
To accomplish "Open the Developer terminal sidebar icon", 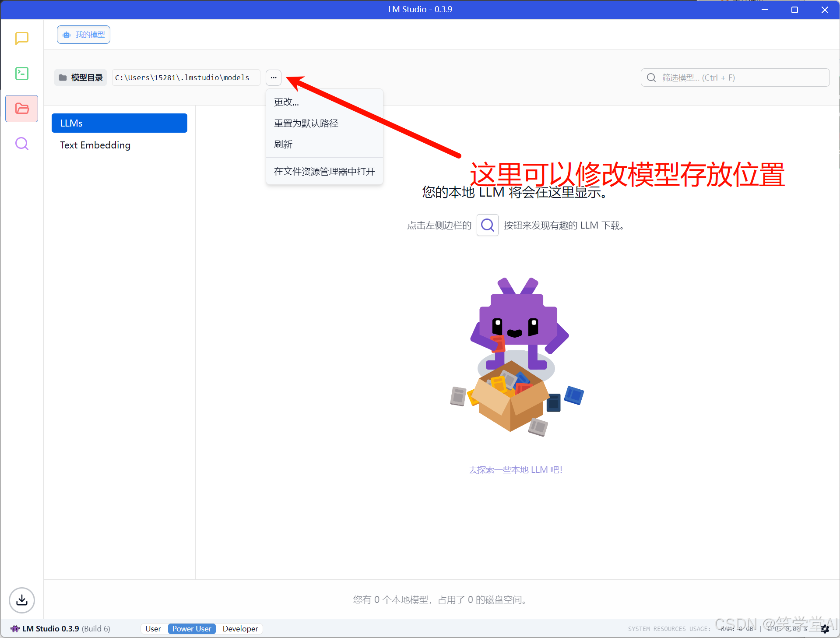I will [22, 74].
